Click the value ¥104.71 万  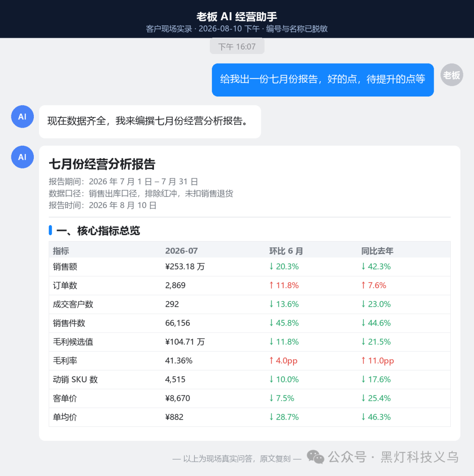tap(185, 342)
